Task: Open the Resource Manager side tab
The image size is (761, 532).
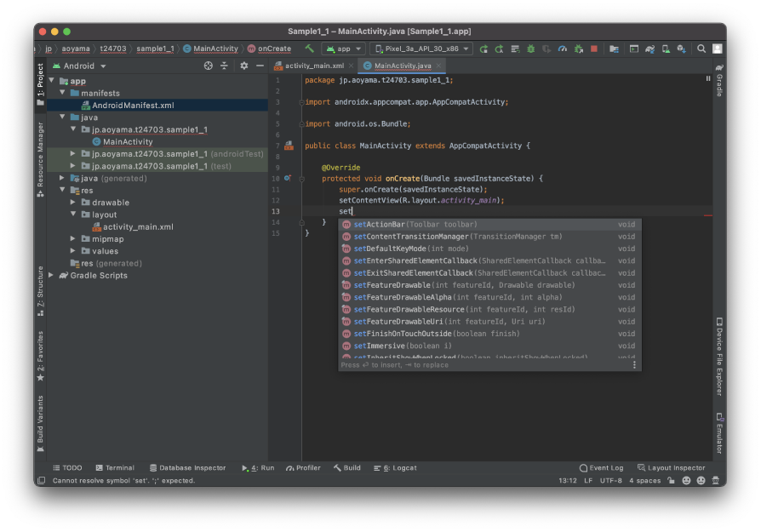Action: pos(40,160)
